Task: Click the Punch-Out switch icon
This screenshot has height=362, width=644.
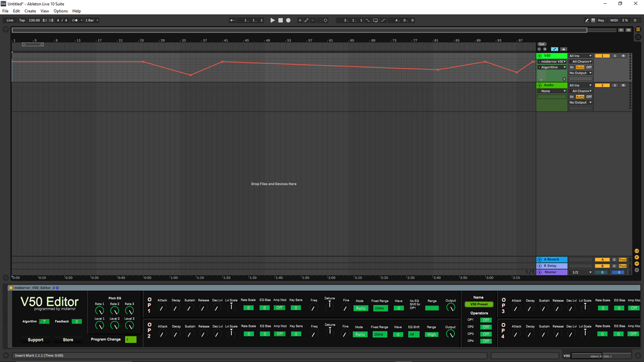Action: click(383, 20)
